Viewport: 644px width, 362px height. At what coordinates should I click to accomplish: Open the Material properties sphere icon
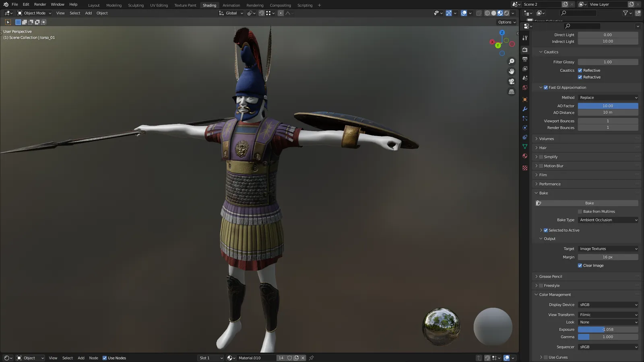525,156
